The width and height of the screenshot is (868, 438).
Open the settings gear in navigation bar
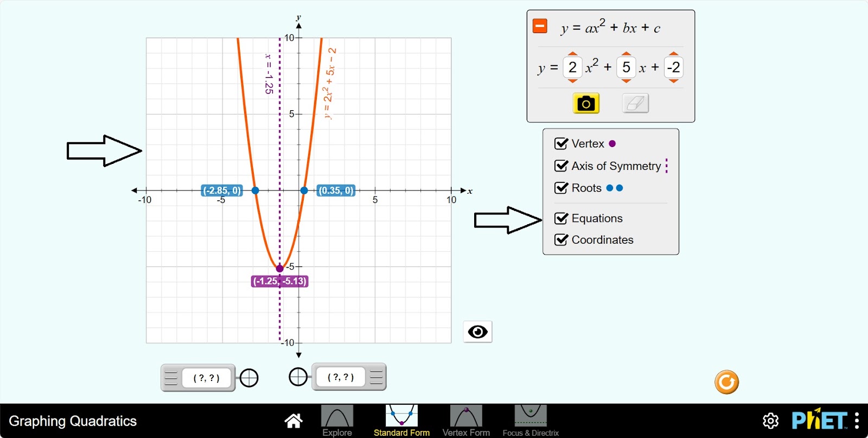770,421
